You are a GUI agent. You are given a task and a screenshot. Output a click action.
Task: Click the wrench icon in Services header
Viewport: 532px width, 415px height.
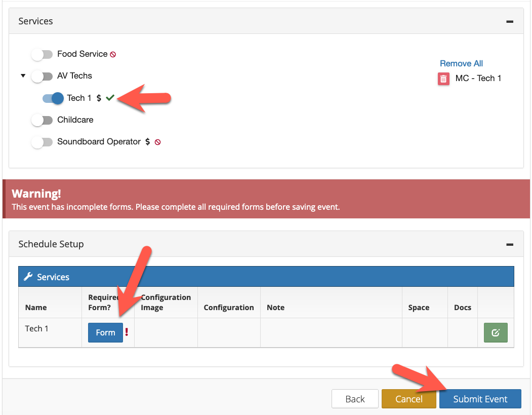click(28, 277)
